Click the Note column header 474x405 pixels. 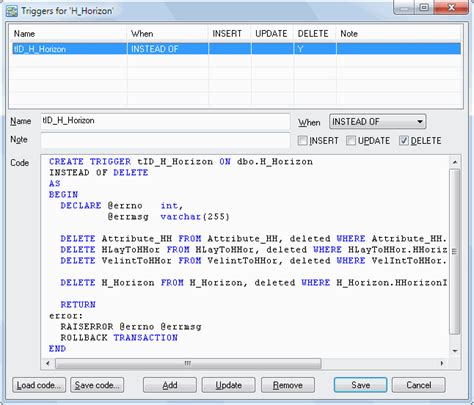coord(399,34)
